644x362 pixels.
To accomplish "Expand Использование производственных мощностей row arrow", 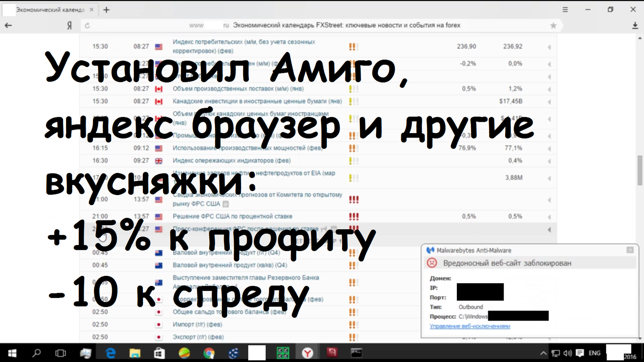I will (549, 149).
